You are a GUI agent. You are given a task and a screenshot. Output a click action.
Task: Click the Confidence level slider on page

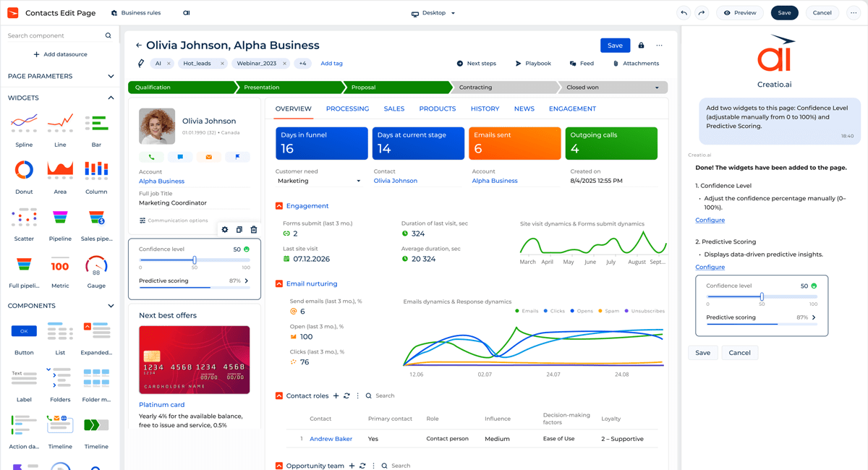pos(195,260)
